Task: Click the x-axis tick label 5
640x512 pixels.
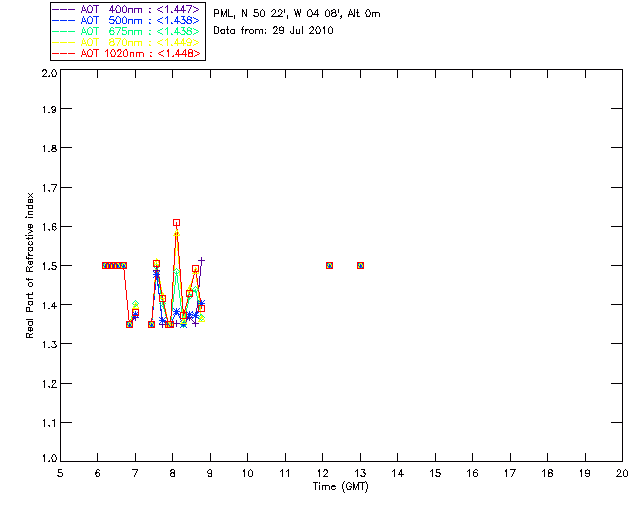Action: (60, 473)
